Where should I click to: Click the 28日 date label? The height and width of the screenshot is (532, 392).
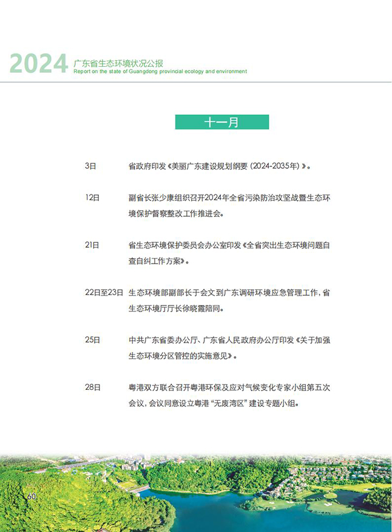coord(92,387)
